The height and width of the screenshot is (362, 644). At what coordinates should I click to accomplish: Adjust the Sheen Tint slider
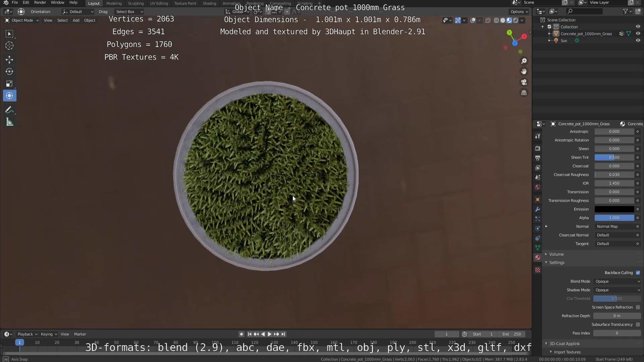pyautogui.click(x=614, y=158)
